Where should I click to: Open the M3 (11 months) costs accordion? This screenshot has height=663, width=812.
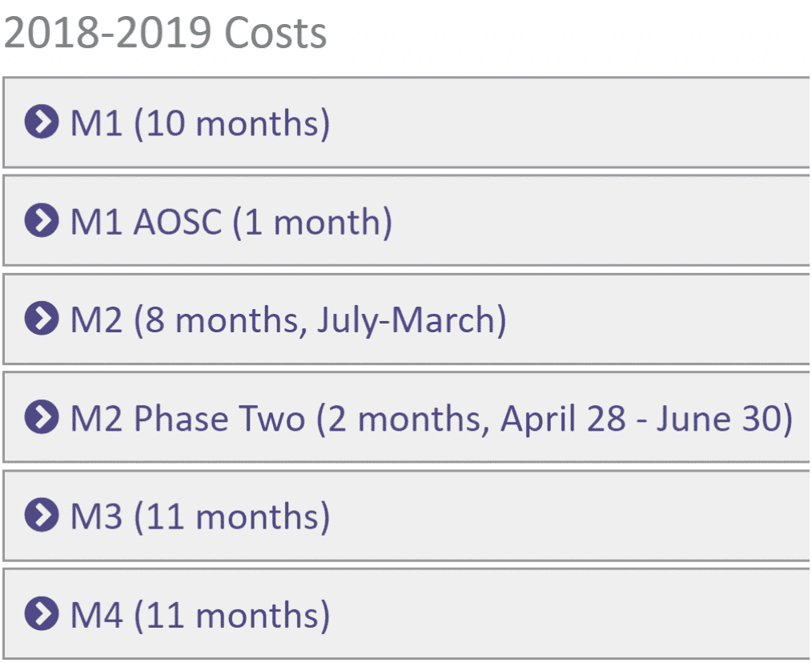click(x=406, y=516)
